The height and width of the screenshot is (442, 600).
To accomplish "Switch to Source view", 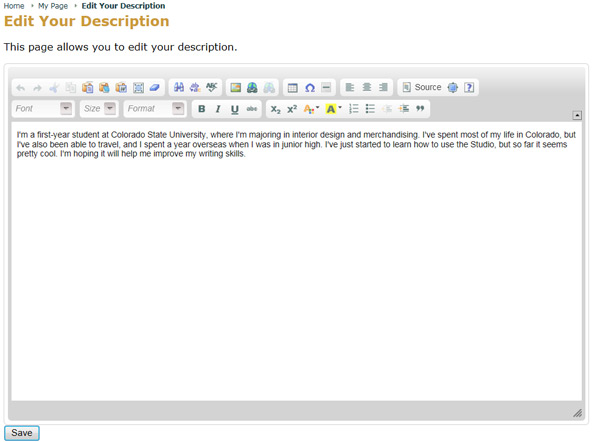I will pos(422,88).
